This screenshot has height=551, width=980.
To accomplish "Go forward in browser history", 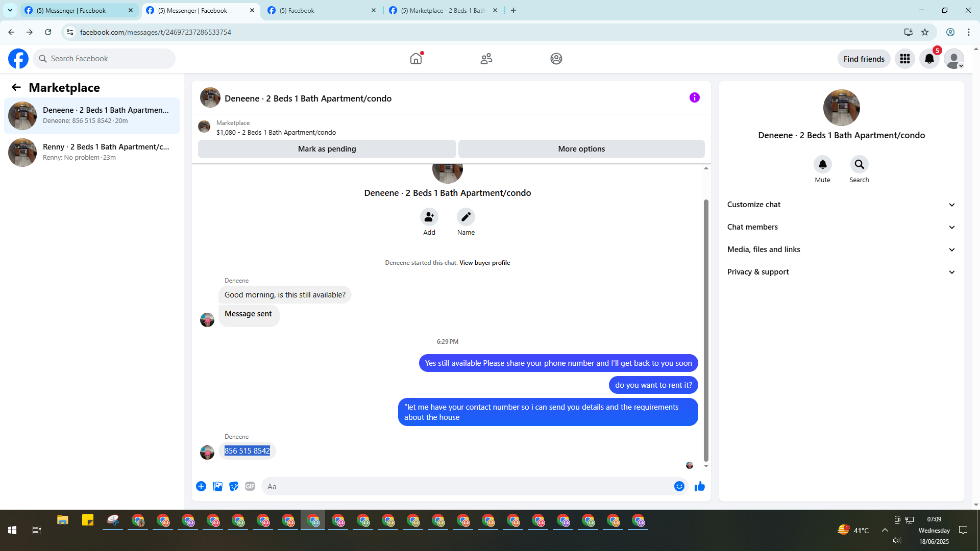I will tap(30, 32).
